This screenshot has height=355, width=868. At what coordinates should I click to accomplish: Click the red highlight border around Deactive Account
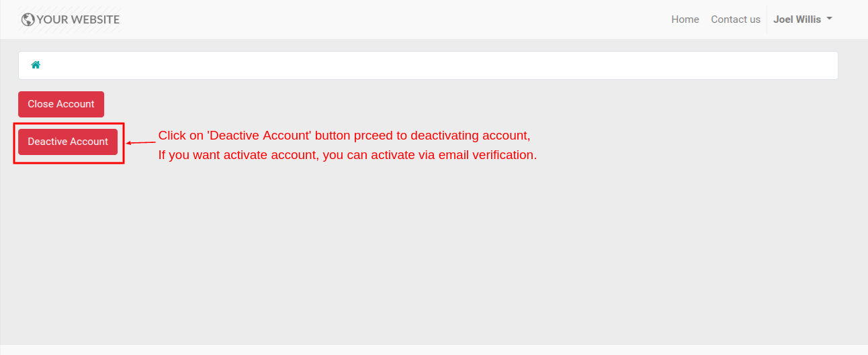coord(69,123)
